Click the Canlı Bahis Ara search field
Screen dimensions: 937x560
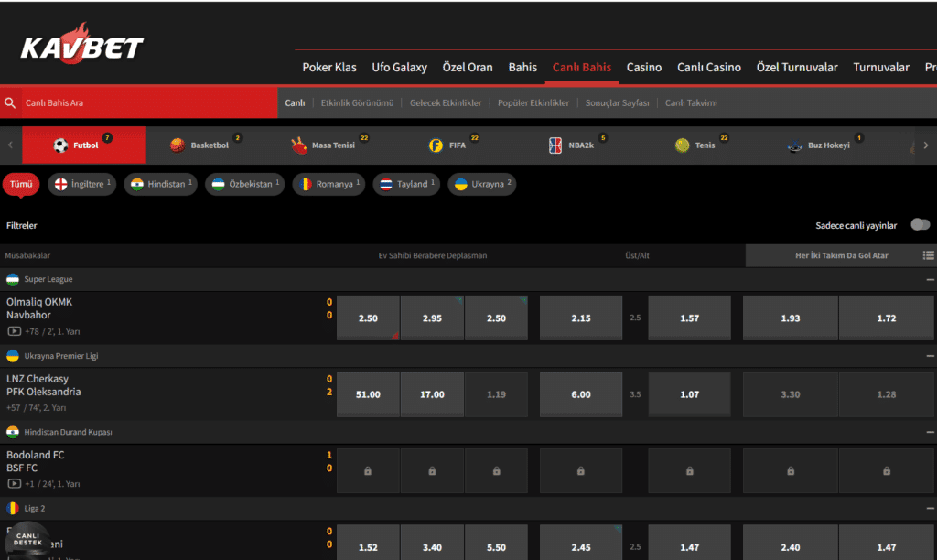coord(146,103)
